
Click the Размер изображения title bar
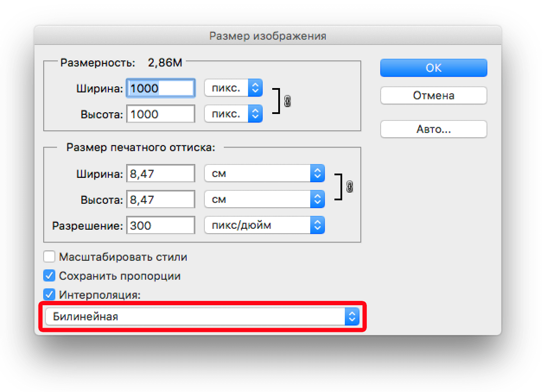[267, 35]
